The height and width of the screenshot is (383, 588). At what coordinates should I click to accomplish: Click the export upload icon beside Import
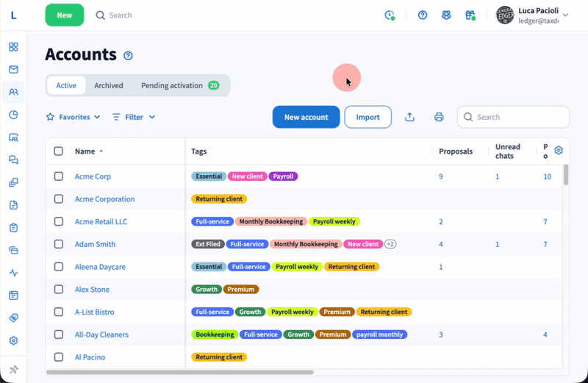point(410,117)
